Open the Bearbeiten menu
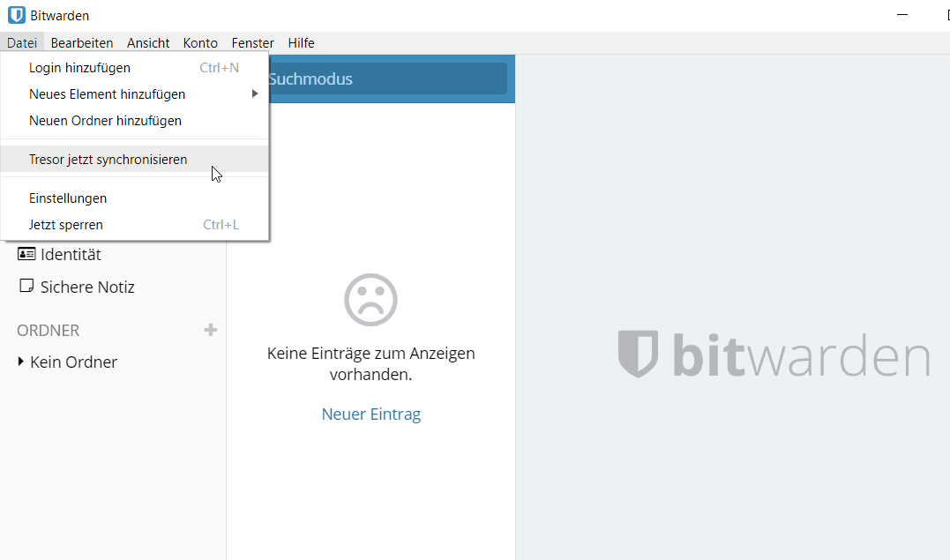This screenshot has height=560, width=950. [x=82, y=43]
